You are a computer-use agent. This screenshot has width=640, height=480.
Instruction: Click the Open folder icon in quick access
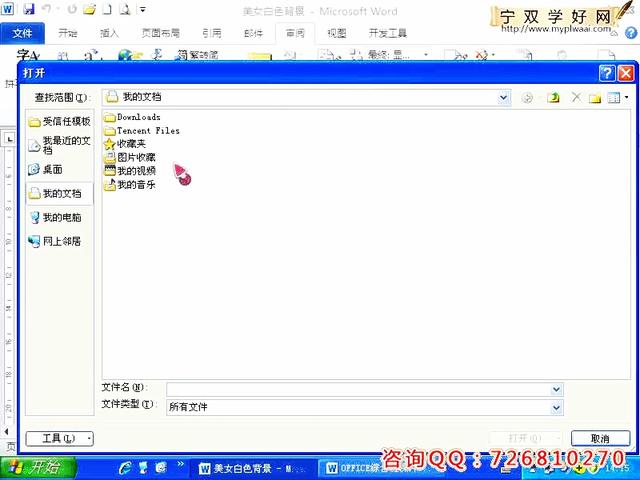click(x=89, y=9)
